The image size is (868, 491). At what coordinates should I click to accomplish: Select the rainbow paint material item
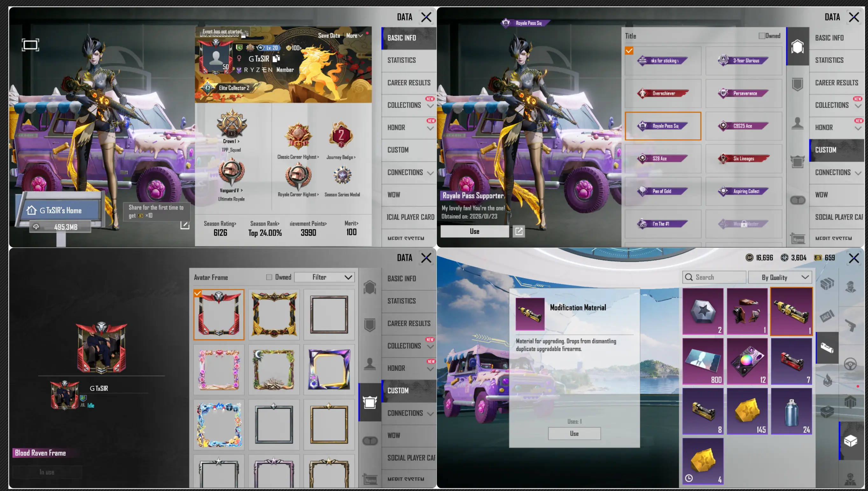[747, 361]
